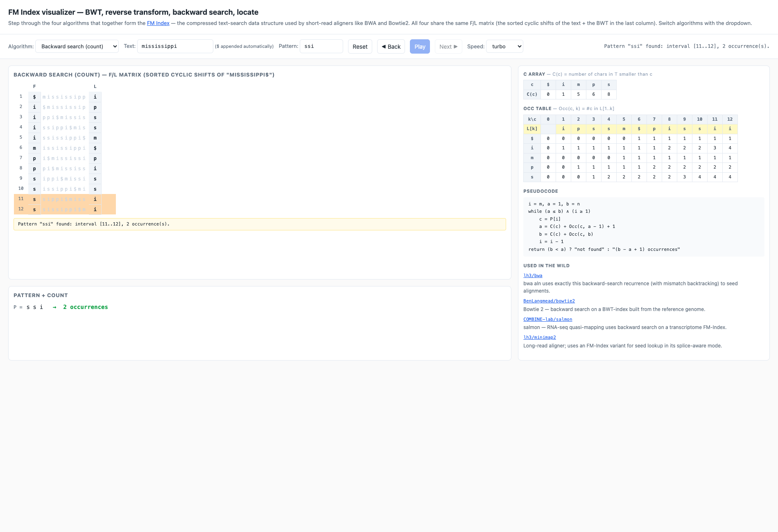Viewport: 778px width, 532px height.
Task: Click the '$' L cell in row 6
Action: (x=95, y=148)
